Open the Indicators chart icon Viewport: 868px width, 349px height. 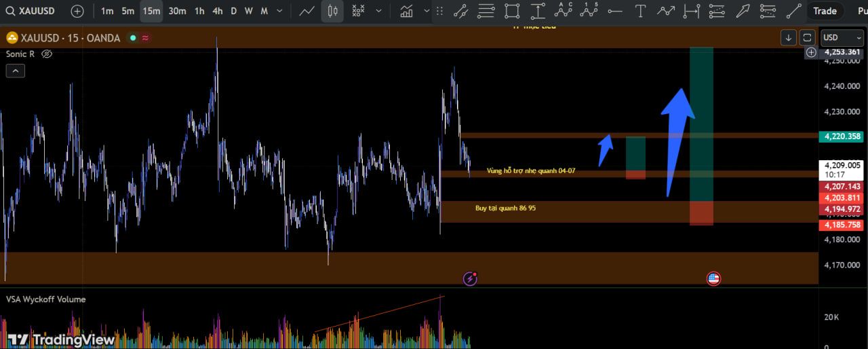tap(407, 11)
